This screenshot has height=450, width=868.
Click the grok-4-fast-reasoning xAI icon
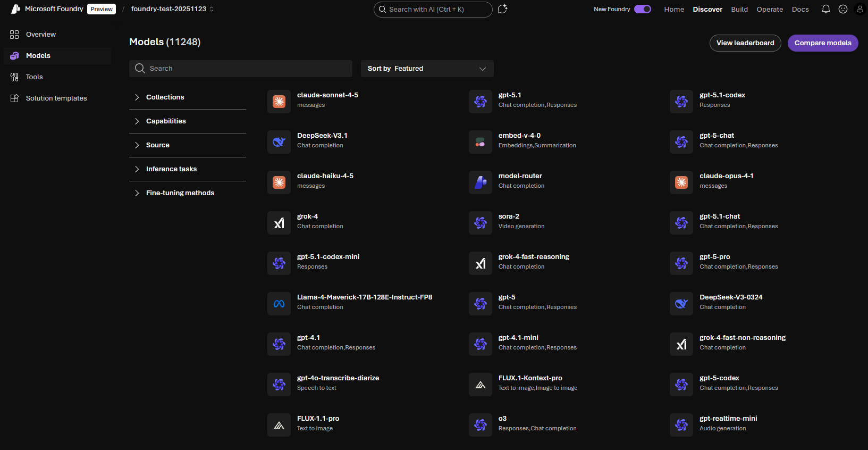pyautogui.click(x=481, y=263)
